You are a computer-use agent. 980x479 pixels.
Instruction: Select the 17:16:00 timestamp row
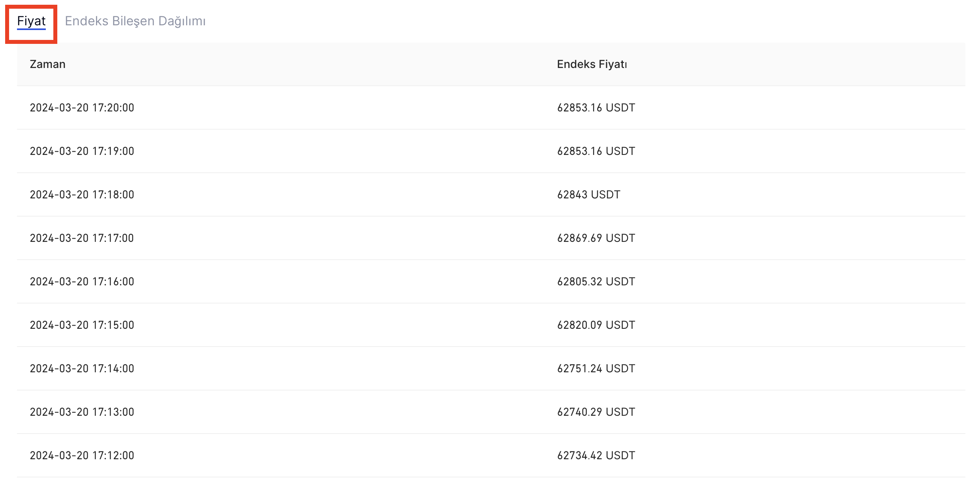click(82, 282)
